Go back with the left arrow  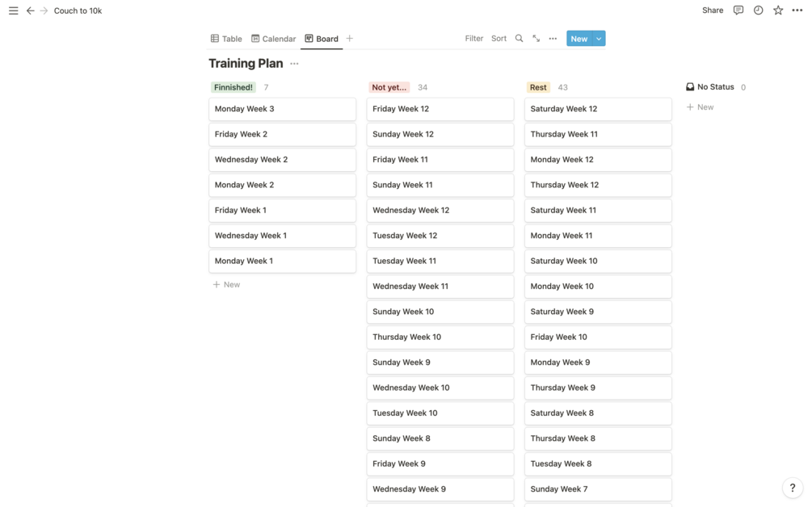tap(30, 10)
